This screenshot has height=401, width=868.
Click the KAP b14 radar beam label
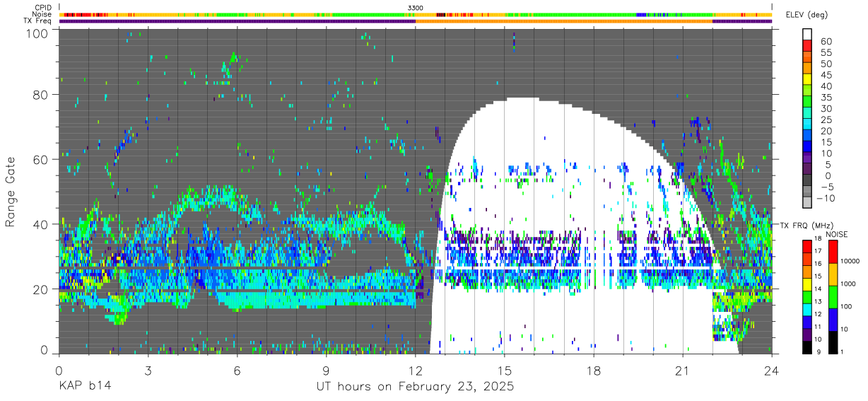click(84, 387)
